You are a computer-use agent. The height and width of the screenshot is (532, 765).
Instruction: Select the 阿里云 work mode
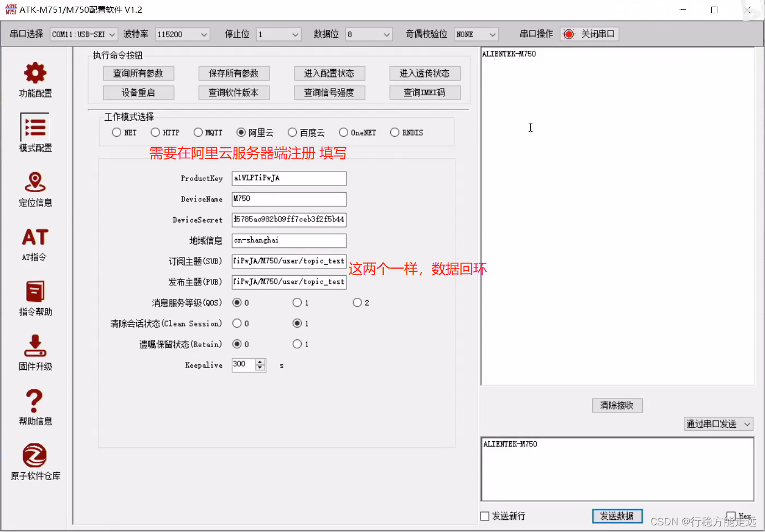click(x=241, y=132)
